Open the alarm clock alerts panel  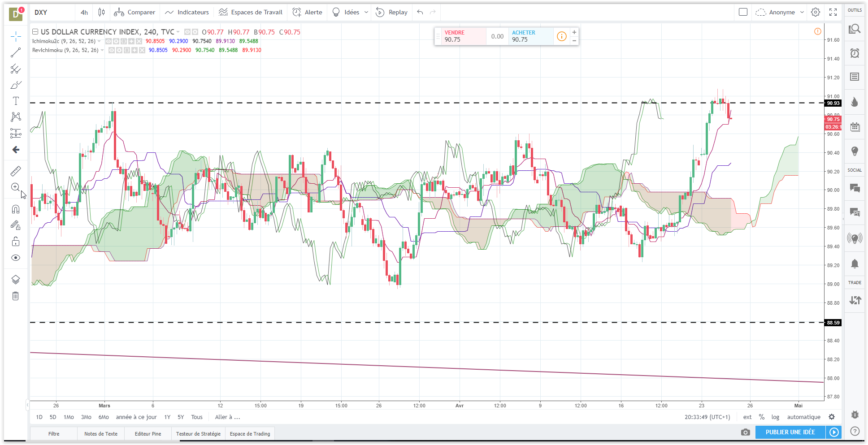pyautogui.click(x=855, y=53)
